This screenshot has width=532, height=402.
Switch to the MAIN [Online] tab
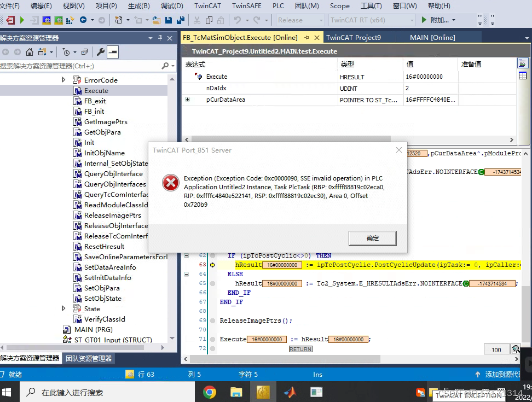point(432,38)
